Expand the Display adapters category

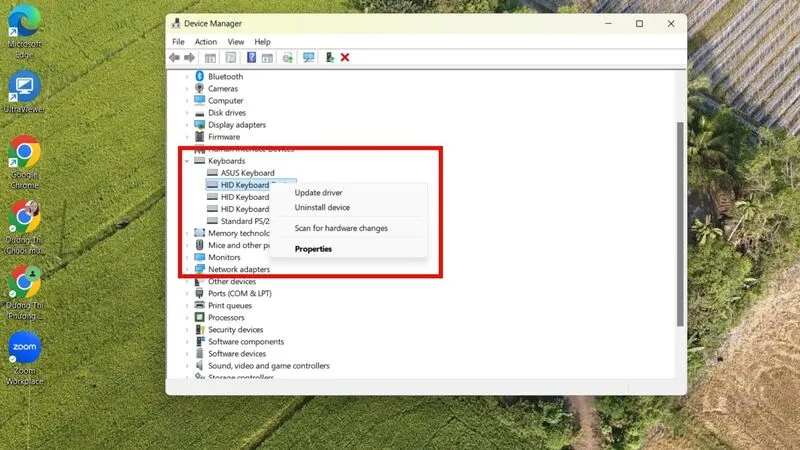(186, 125)
